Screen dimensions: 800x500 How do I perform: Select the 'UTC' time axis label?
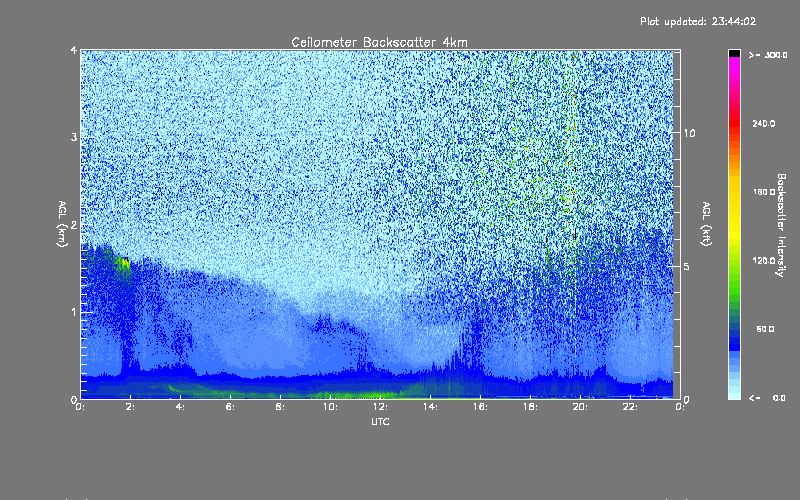[x=380, y=422]
